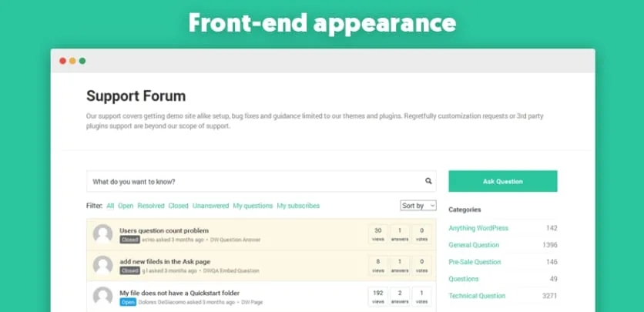Click the yellow window dot

click(72, 61)
